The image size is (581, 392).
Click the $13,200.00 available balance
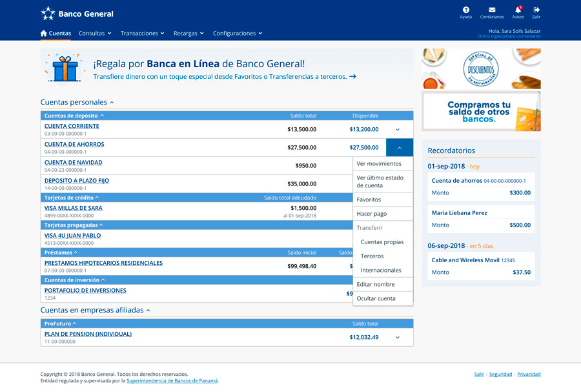tap(364, 129)
